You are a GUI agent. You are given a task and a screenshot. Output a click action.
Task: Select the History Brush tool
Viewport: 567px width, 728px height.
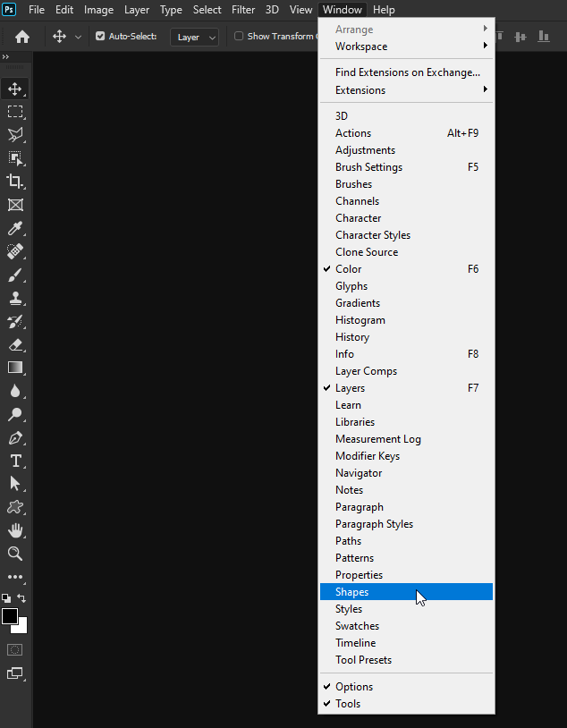tap(15, 321)
